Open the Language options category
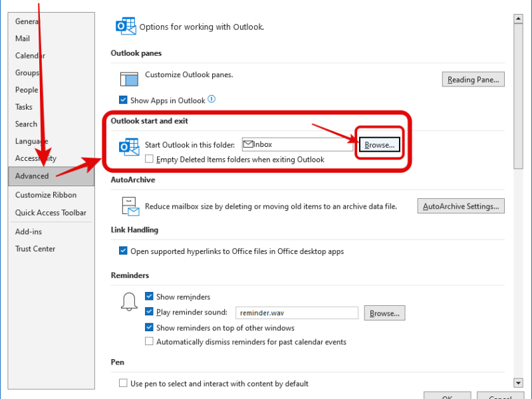 pos(51,141)
